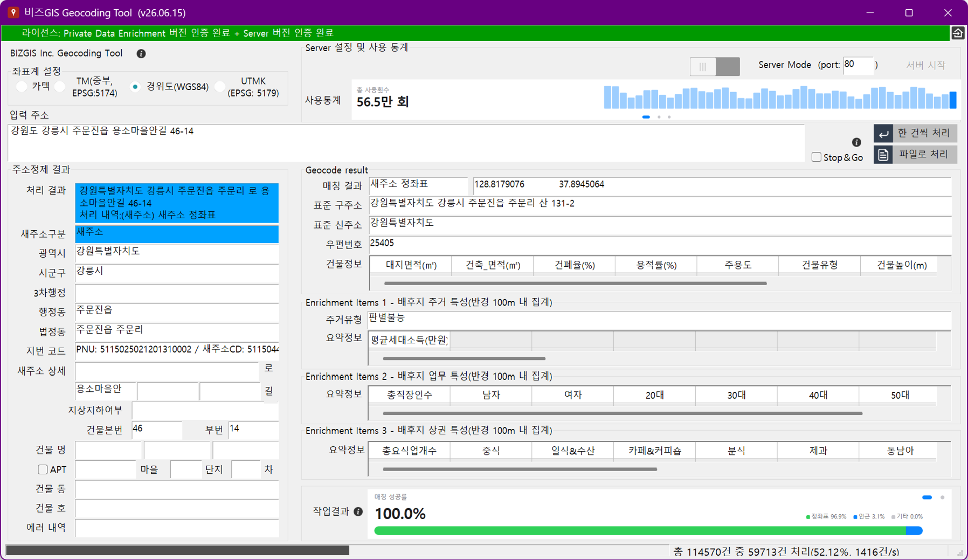Screen dimensions: 968x560
Task: Click 대지면적(㎡) column header
Action: pos(411,265)
